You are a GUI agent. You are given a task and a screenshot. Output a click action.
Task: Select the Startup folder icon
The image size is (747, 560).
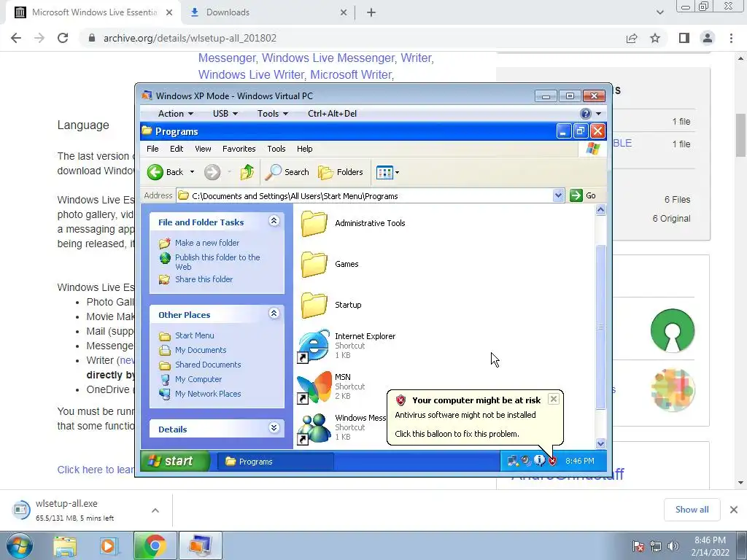[314, 305]
